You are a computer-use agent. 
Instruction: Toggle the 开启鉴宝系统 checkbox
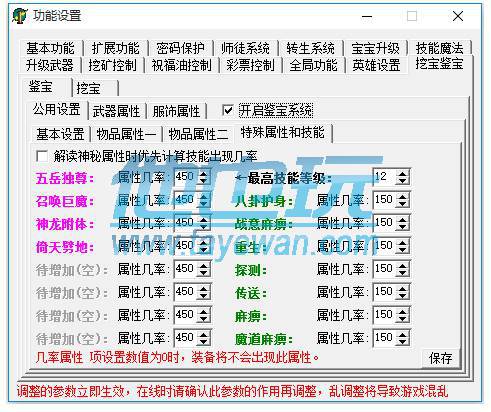[228, 110]
